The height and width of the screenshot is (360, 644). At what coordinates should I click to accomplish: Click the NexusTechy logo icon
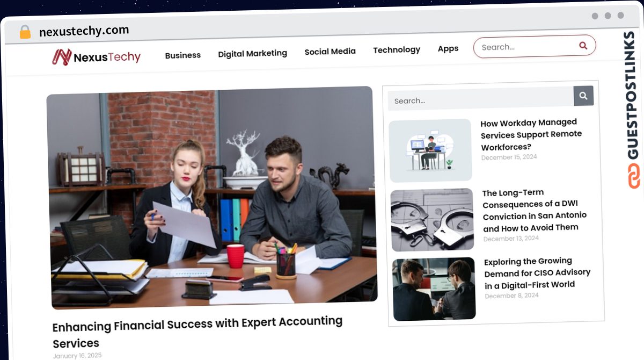[x=62, y=57]
